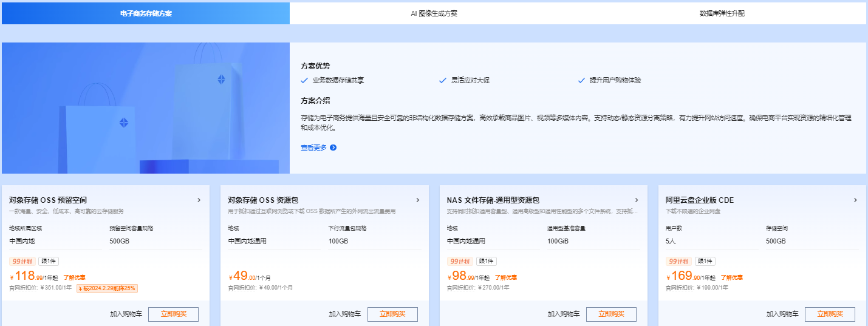Click 灵活应对大促 checkmark item
This screenshot has height=326, width=868.
464,80
